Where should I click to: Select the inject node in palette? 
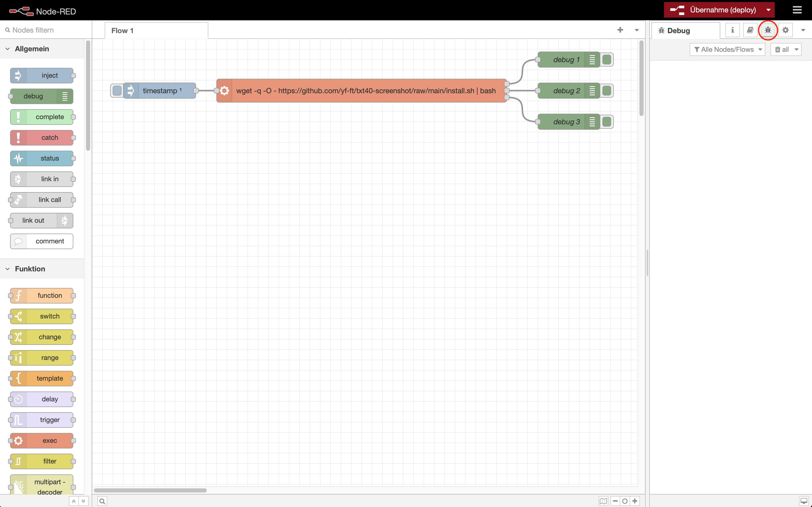click(42, 75)
